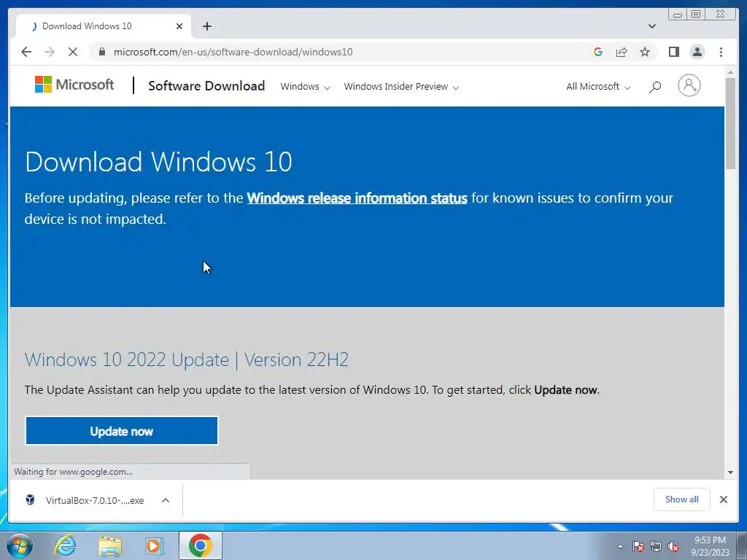Open Windows release information status link
Image resolution: width=747 pixels, height=560 pixels.
point(357,198)
